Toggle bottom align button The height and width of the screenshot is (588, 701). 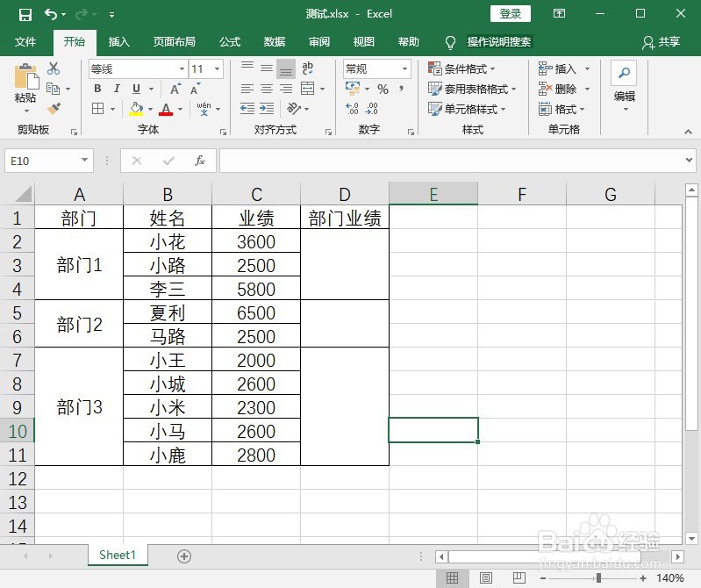(x=286, y=68)
